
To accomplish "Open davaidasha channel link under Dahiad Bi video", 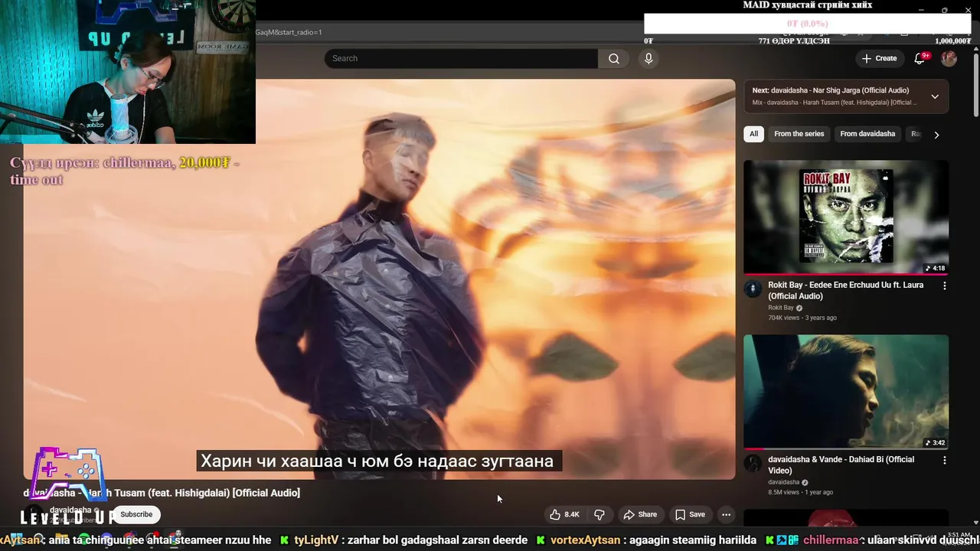I will 783,482.
